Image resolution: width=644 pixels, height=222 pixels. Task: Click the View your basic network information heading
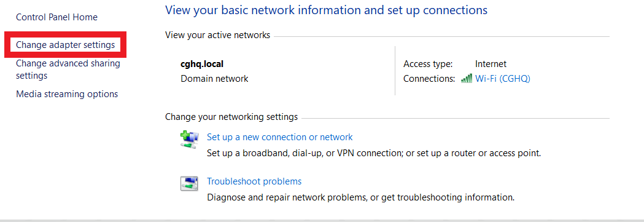pos(326,10)
